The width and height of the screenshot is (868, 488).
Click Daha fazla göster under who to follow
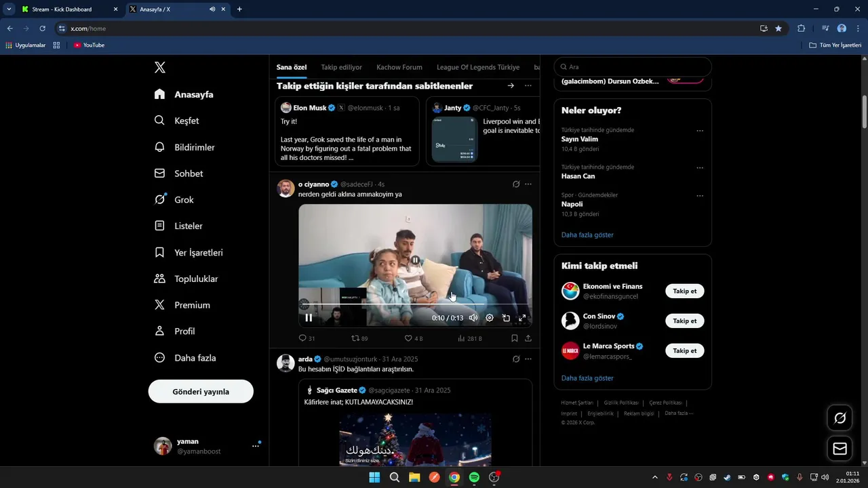(587, 378)
